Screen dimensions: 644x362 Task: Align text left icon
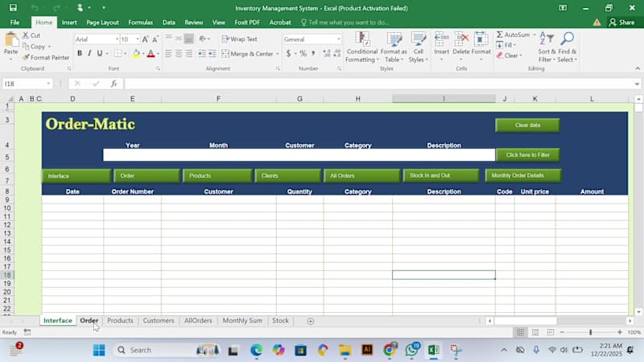click(x=168, y=53)
